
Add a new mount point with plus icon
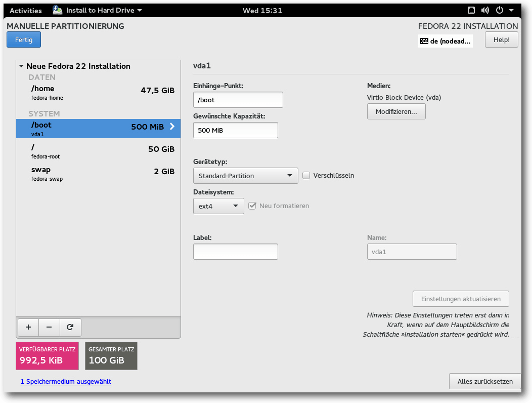[28, 327]
